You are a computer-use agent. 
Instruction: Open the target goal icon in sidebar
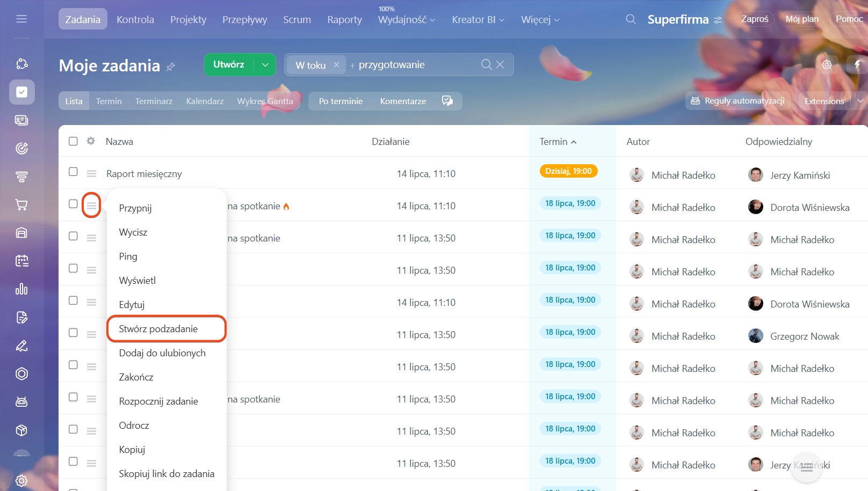tap(21, 148)
